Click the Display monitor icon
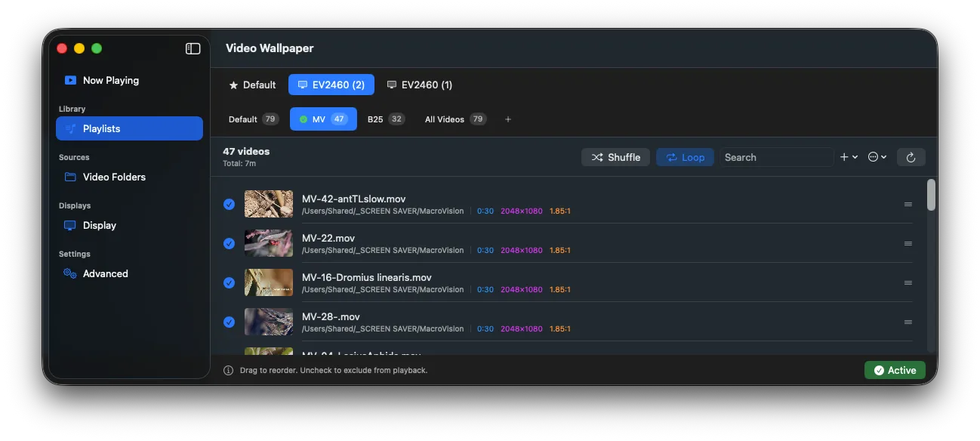 70,225
